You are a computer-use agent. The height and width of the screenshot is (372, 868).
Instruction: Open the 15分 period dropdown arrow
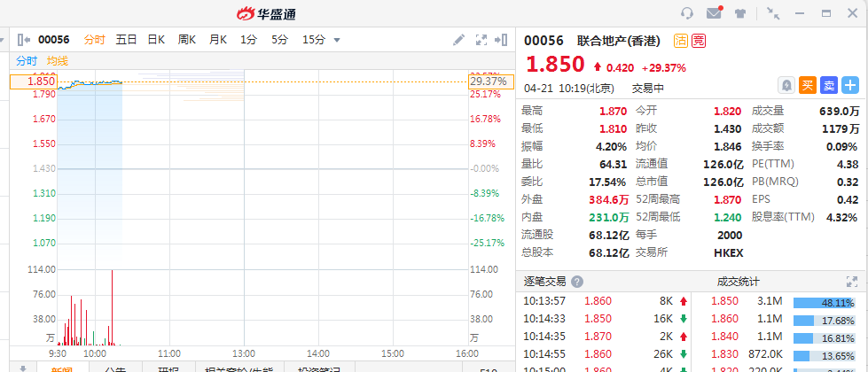[337, 40]
